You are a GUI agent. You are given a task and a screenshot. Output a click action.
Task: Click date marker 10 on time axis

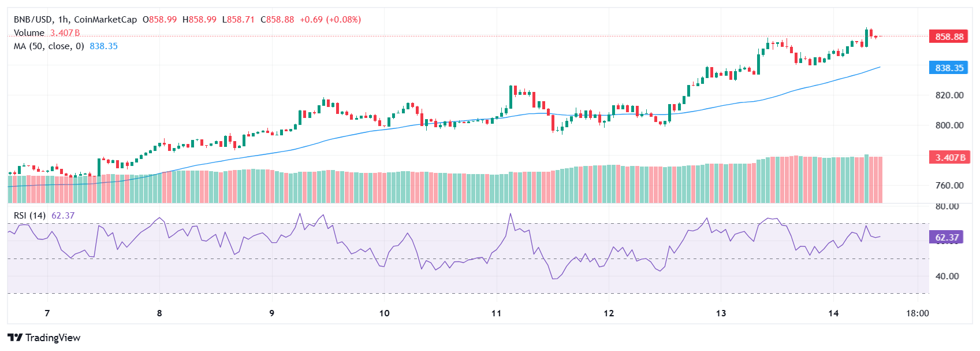click(384, 313)
